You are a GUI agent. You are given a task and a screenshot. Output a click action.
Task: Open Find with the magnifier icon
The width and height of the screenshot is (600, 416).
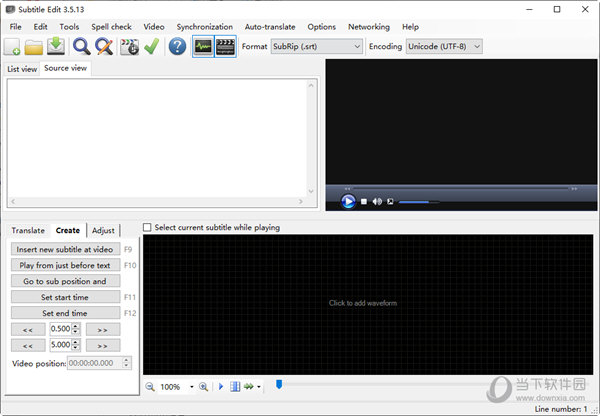[82, 47]
